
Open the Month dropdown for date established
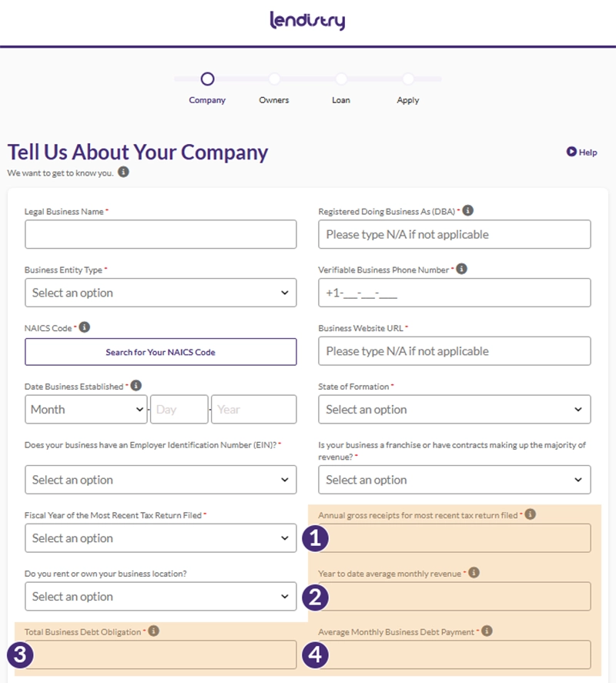[86, 410]
